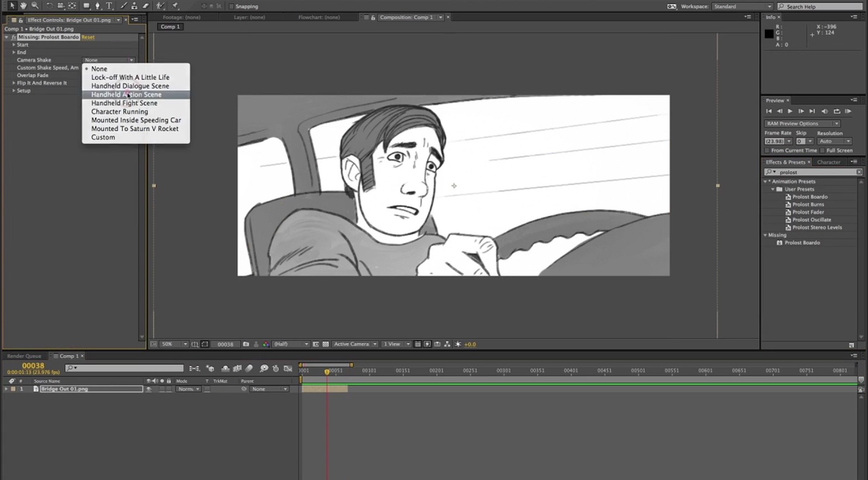
Task: Toggle frame blending switch in timeline
Action: coord(237,369)
